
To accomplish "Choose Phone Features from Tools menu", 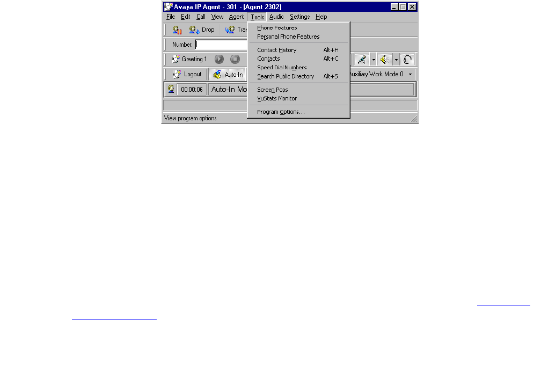I will [x=299, y=27].
